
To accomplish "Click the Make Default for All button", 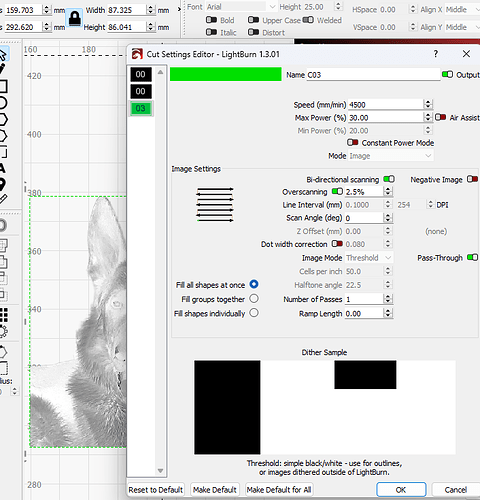I will click(279, 490).
